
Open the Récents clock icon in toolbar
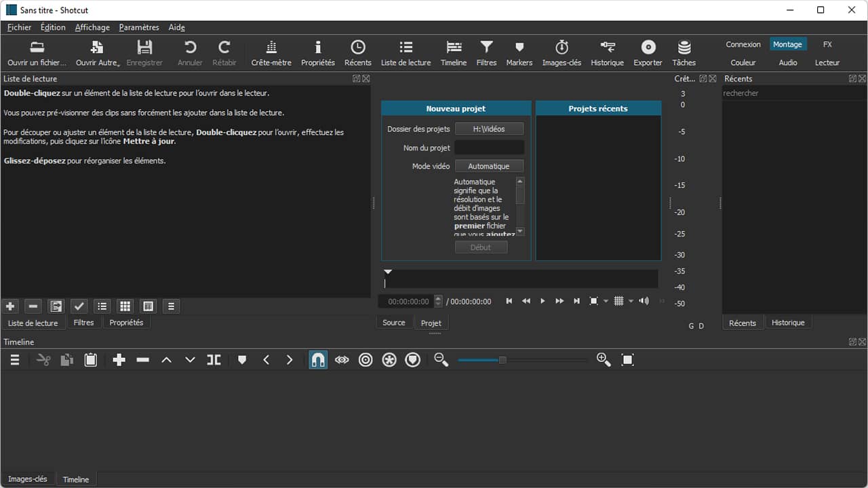tap(357, 54)
